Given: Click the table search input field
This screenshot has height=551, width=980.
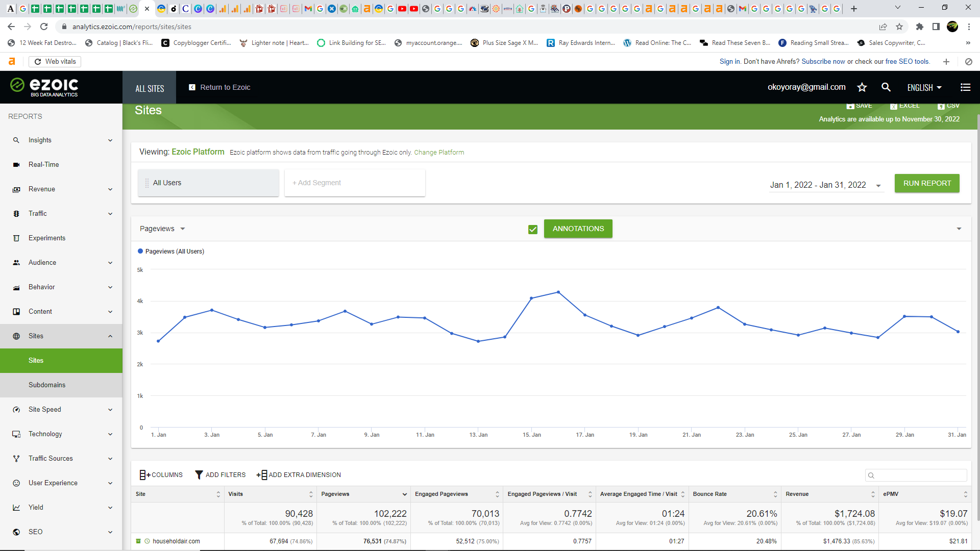Looking at the screenshot, I should tap(916, 475).
